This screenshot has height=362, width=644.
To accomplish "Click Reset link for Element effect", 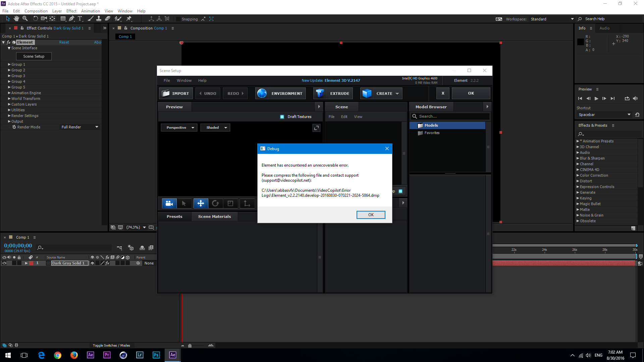I will pos(64,42).
